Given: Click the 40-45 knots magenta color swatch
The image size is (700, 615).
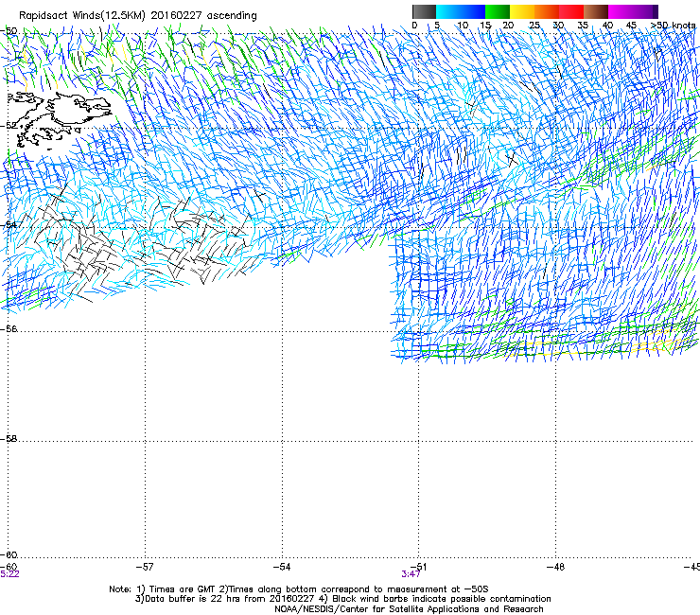Looking at the screenshot, I should [621, 11].
